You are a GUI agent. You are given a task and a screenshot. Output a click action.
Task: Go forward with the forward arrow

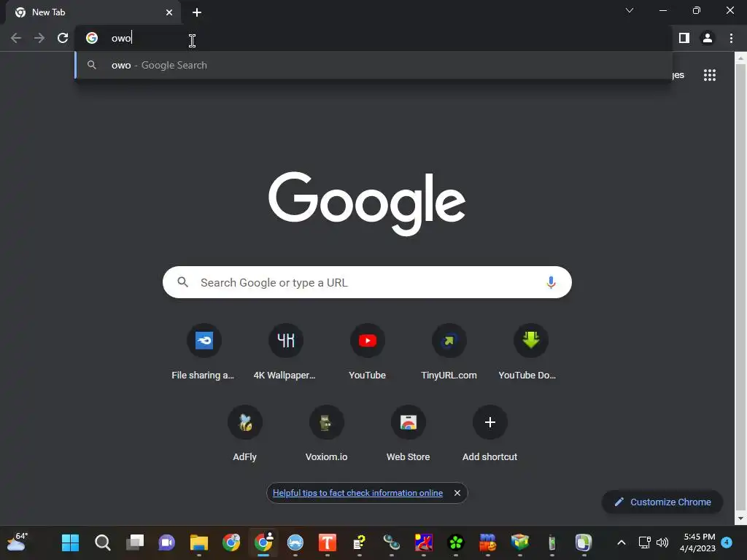tap(39, 38)
